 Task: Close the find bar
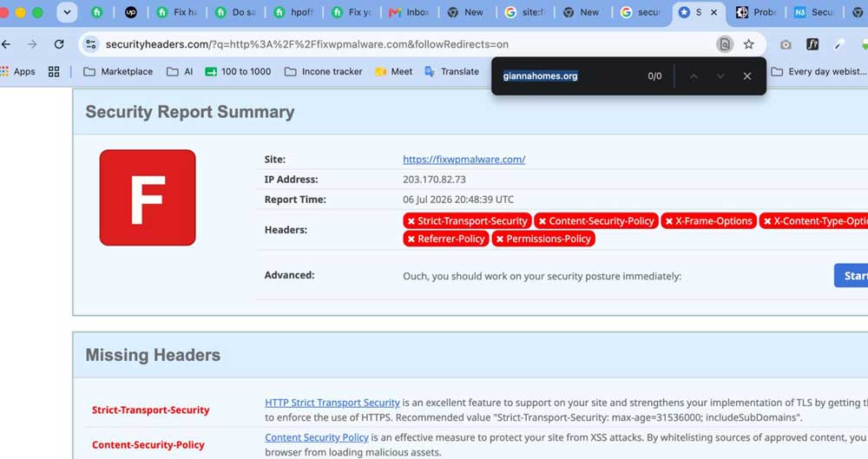pyautogui.click(x=746, y=75)
